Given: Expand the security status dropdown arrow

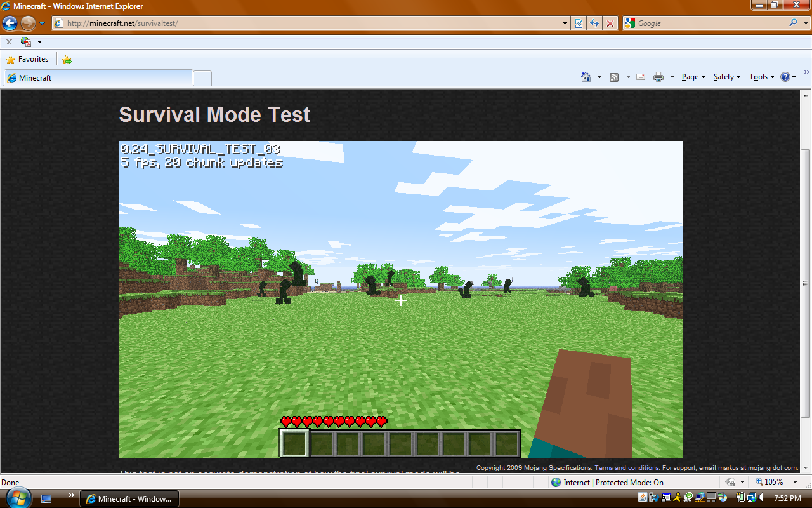Looking at the screenshot, I should tap(742, 483).
